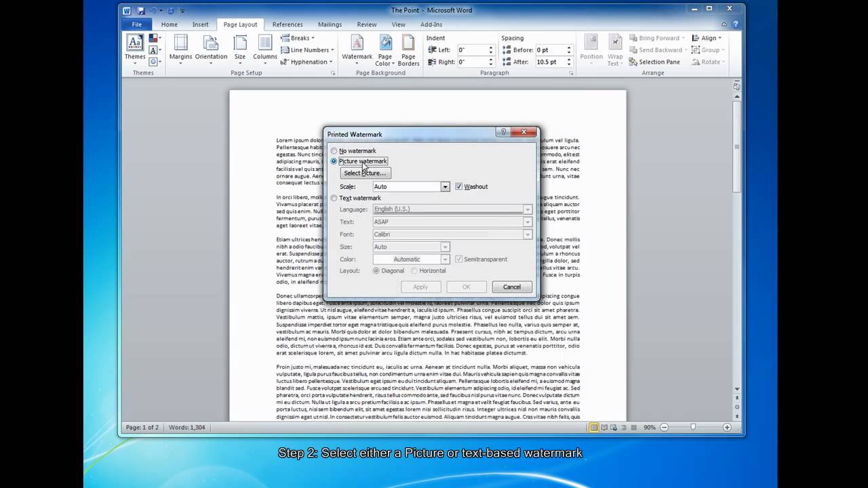Click the Redo icon in the title bar
The image size is (868, 488).
[x=170, y=11]
